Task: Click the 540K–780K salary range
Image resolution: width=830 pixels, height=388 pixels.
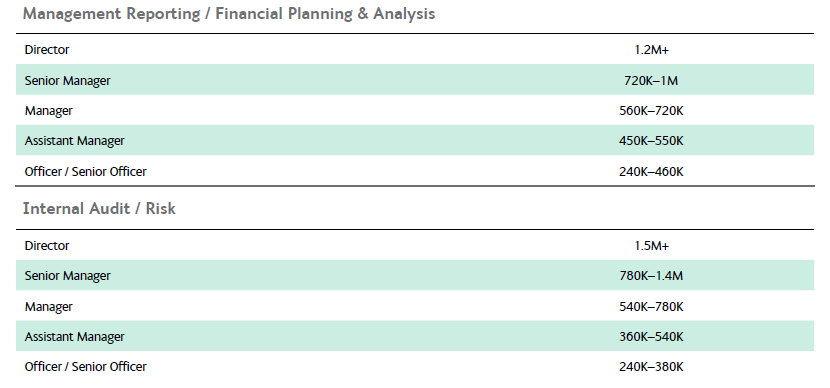Action: (x=651, y=306)
